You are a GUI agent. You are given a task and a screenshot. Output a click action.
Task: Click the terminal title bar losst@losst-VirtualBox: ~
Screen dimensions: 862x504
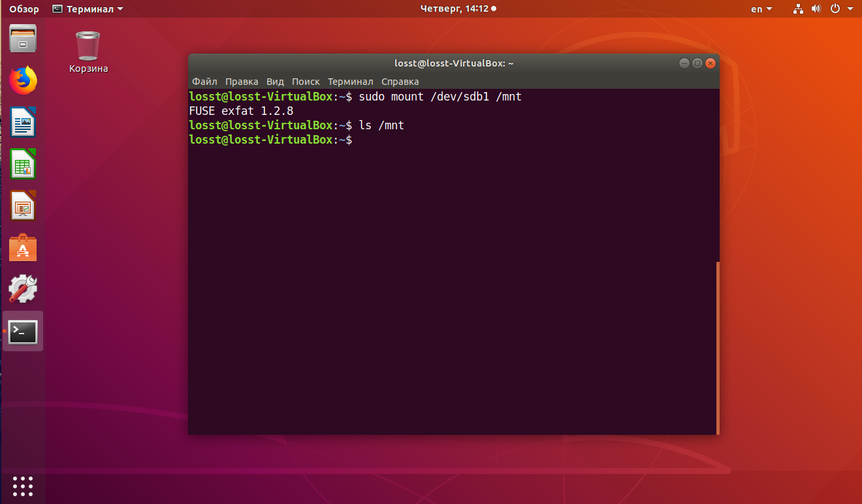point(454,63)
